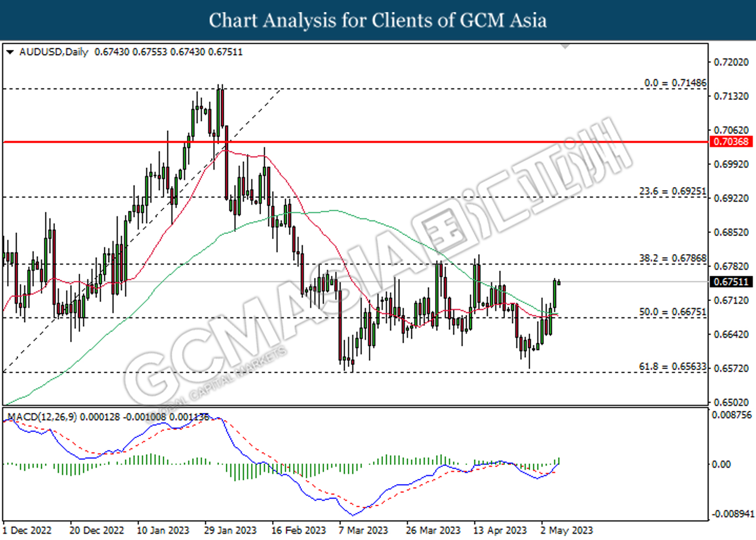756x540 pixels.
Task: Click the 0.66420 price axis value
Action: click(731, 334)
